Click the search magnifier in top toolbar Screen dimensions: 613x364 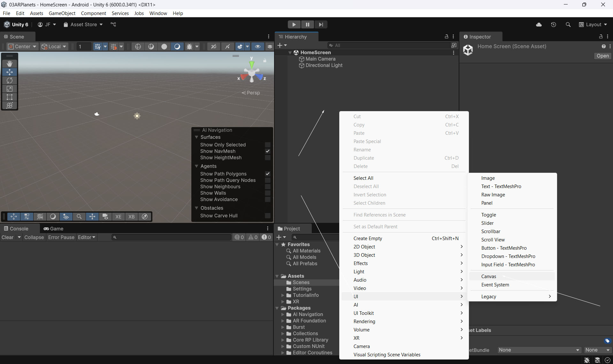568,25
